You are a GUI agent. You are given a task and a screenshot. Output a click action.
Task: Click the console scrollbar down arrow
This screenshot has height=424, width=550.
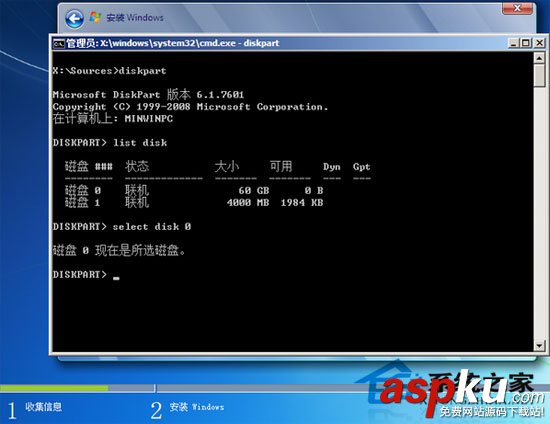tap(539, 346)
